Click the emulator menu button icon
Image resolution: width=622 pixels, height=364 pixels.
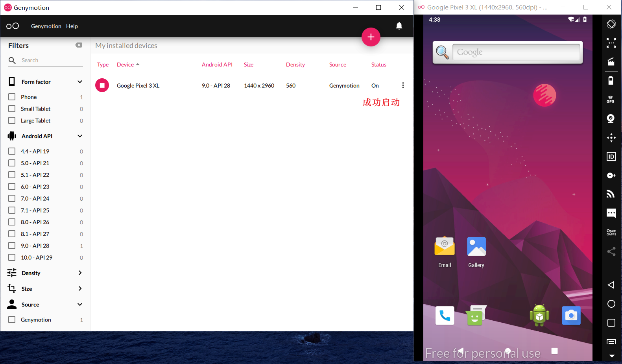(x=611, y=342)
